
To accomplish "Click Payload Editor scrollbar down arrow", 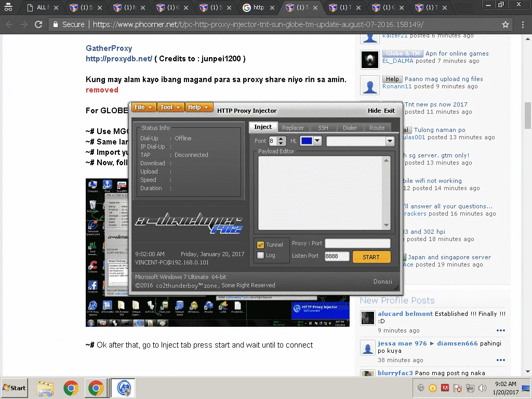I will click(x=386, y=225).
